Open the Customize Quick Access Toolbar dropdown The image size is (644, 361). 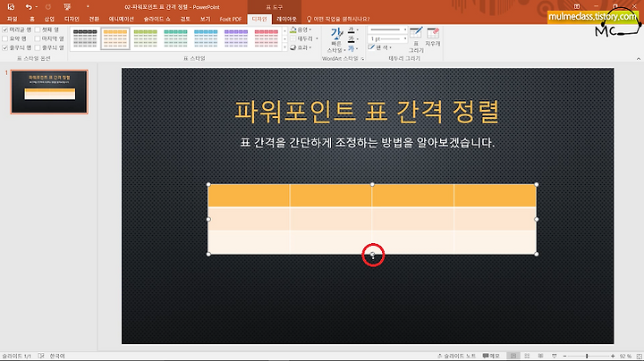[x=88, y=7]
